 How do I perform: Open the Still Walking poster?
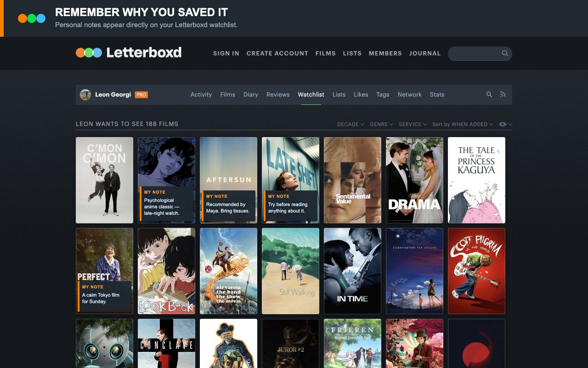(x=290, y=271)
